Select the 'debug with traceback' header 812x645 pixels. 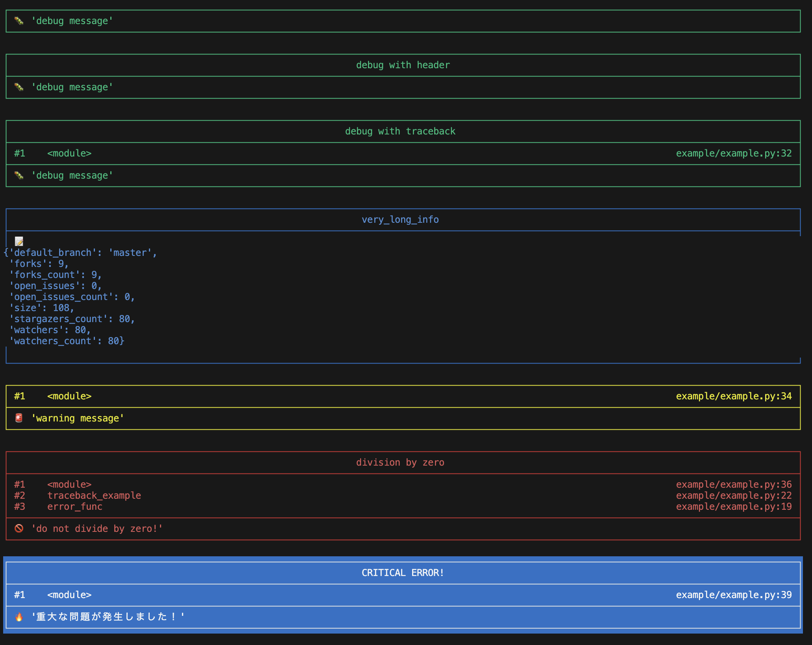400,131
